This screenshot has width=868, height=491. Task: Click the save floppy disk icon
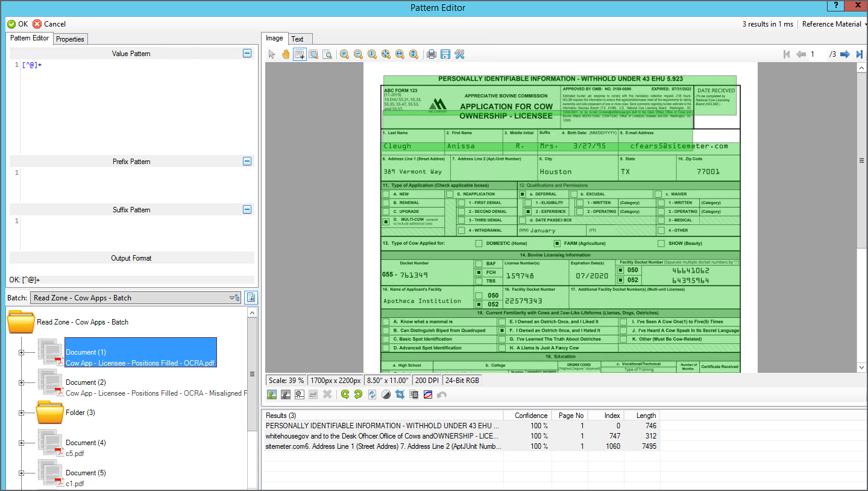(x=445, y=54)
